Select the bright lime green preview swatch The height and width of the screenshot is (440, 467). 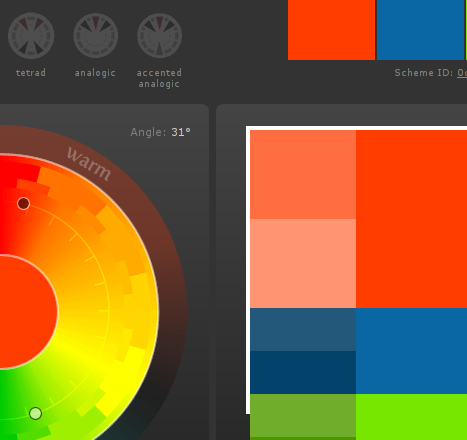[x=411, y=417]
